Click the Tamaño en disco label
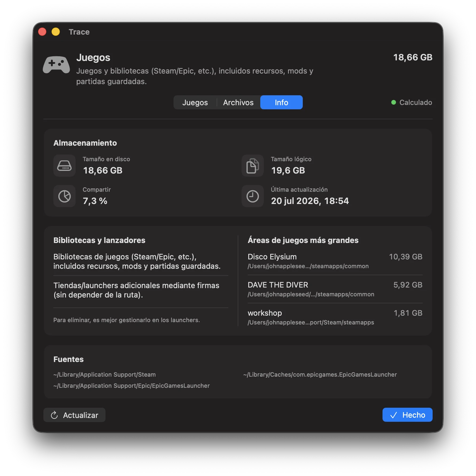The image size is (476, 476). pos(106,159)
